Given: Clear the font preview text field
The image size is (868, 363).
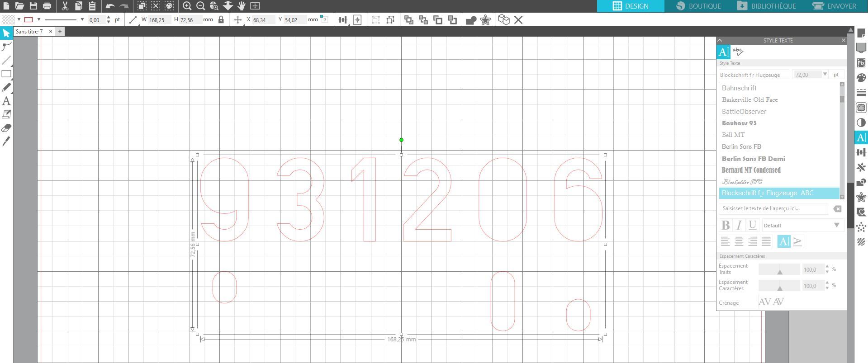Looking at the screenshot, I should tap(837, 208).
